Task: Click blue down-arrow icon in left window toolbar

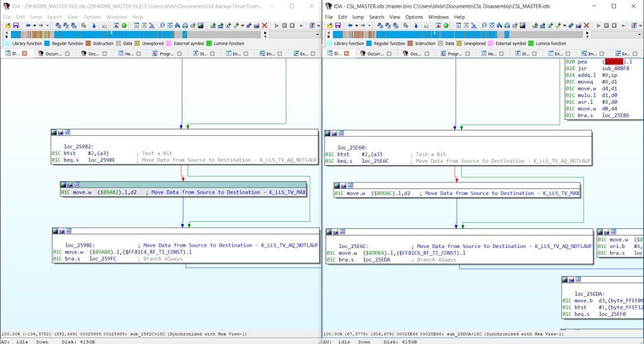Action: pos(94,26)
